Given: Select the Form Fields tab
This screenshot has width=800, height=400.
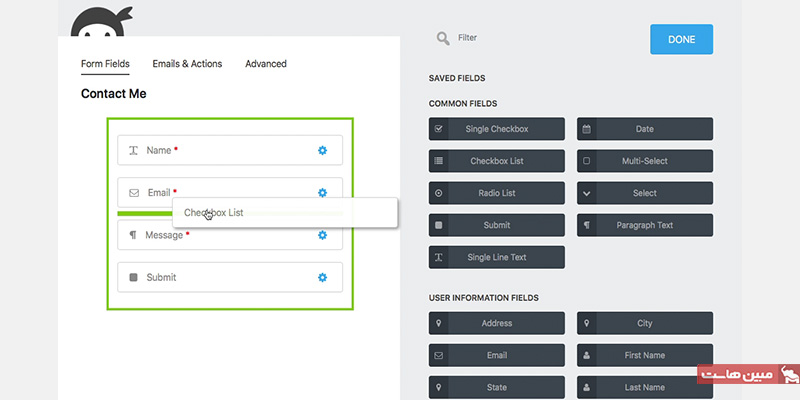Looking at the screenshot, I should [105, 64].
